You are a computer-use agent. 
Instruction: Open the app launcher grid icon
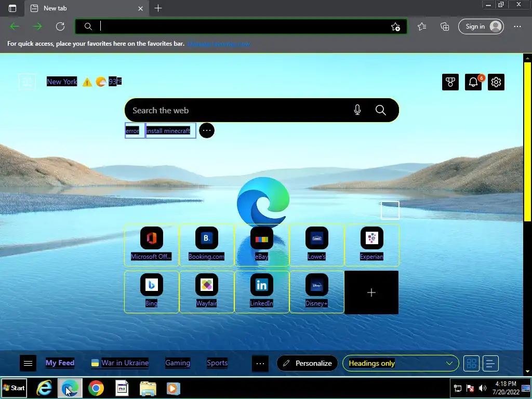pos(27,82)
